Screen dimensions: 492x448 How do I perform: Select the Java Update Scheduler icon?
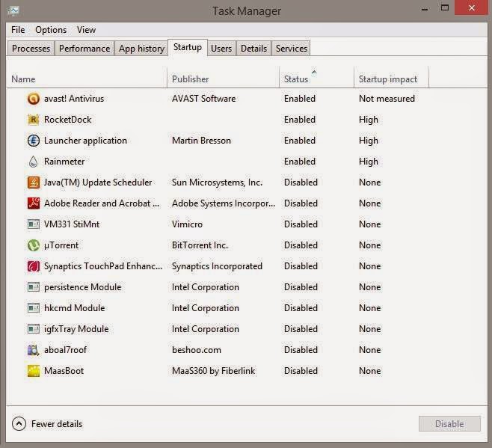point(33,182)
